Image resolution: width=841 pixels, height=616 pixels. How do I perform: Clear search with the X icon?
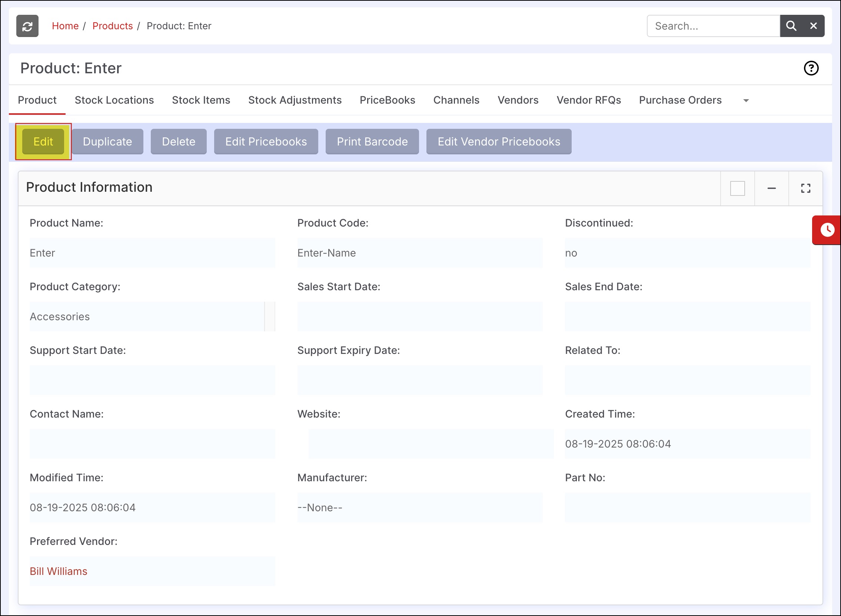tap(813, 26)
